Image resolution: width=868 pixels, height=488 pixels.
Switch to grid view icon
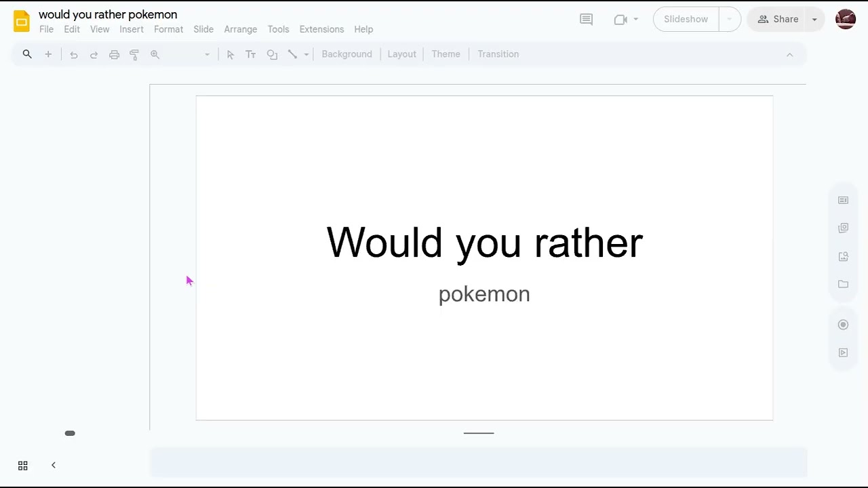[22, 465]
